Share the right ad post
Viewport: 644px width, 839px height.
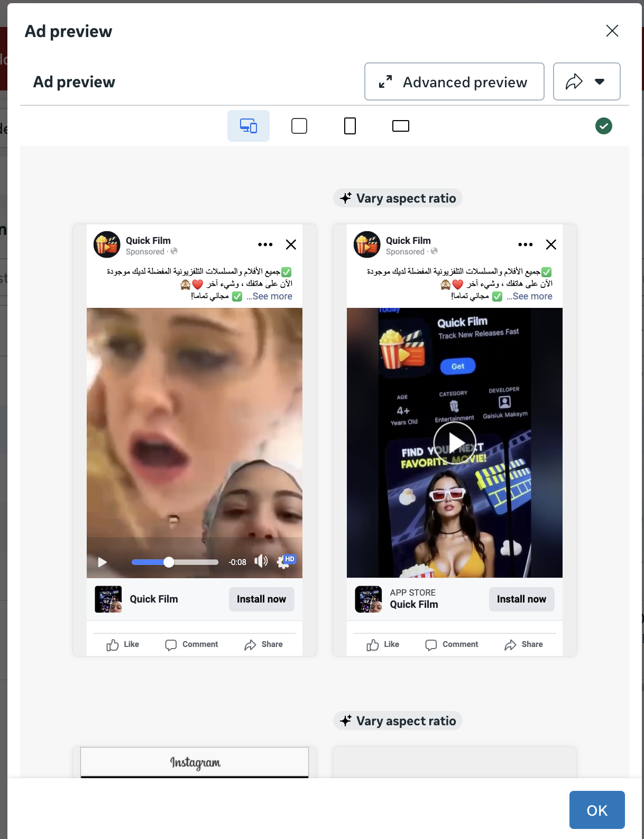[523, 644]
